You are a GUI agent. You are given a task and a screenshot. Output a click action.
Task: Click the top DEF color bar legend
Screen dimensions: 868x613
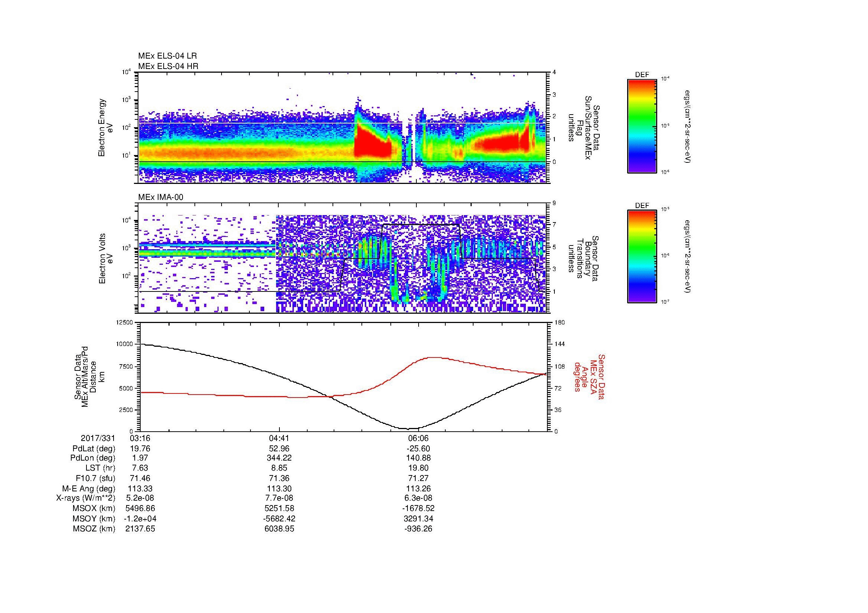point(642,126)
